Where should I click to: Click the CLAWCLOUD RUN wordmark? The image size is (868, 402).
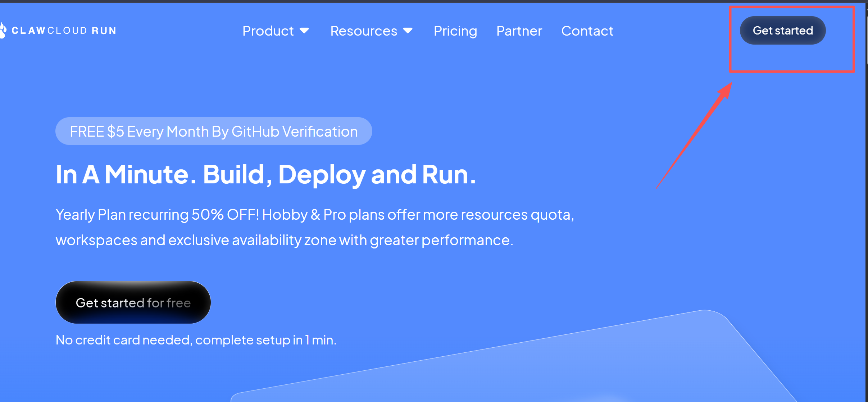tap(64, 31)
